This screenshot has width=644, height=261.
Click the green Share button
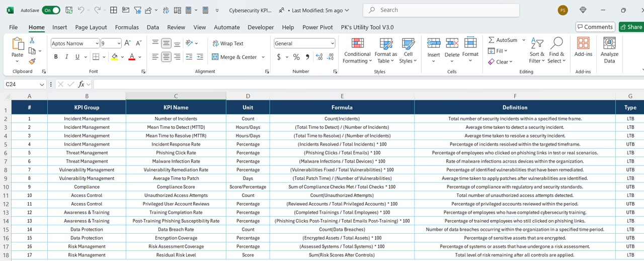pos(631,27)
